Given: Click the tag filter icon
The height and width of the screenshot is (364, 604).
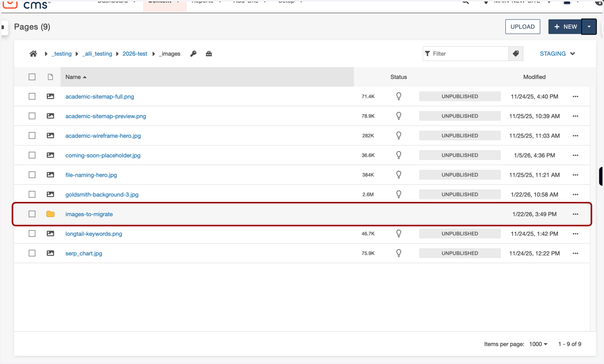Looking at the screenshot, I should 516,54.
